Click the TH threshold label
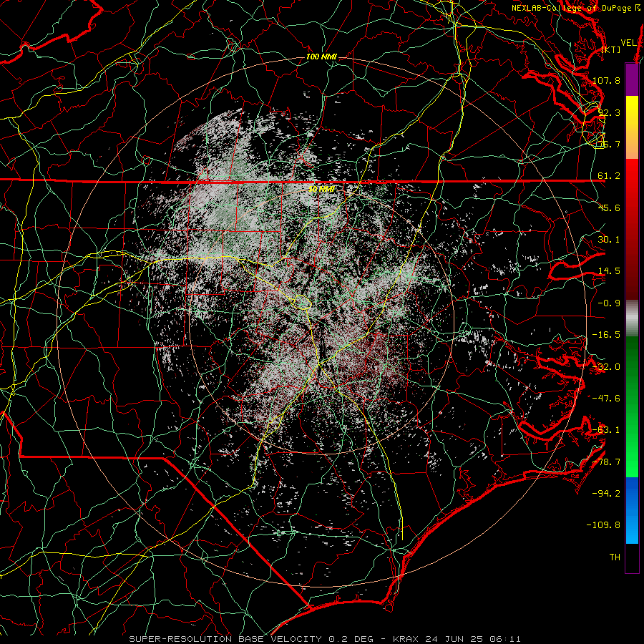The image size is (644, 644). tap(615, 557)
